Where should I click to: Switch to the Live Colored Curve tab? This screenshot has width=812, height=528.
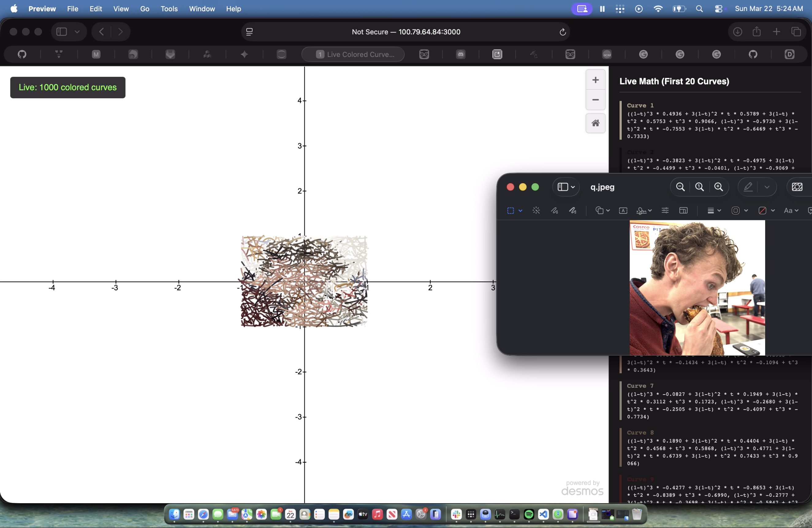[353, 54]
